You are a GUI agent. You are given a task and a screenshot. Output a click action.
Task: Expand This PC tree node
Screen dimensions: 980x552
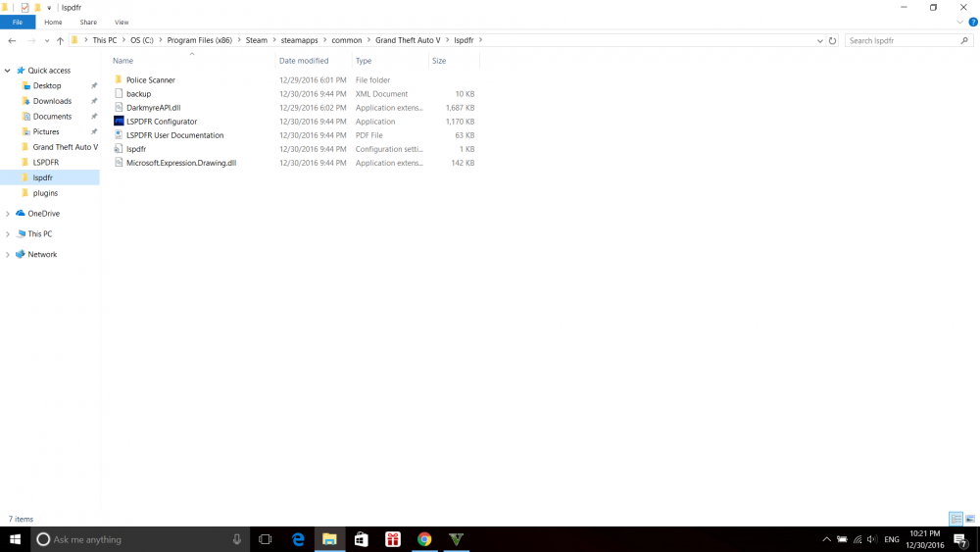(x=8, y=233)
